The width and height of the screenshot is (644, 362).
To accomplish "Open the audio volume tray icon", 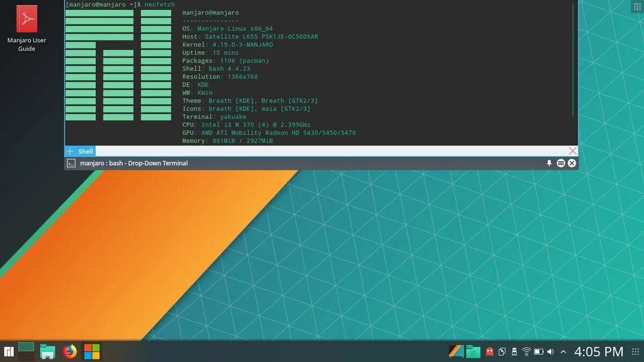I will tap(550, 352).
